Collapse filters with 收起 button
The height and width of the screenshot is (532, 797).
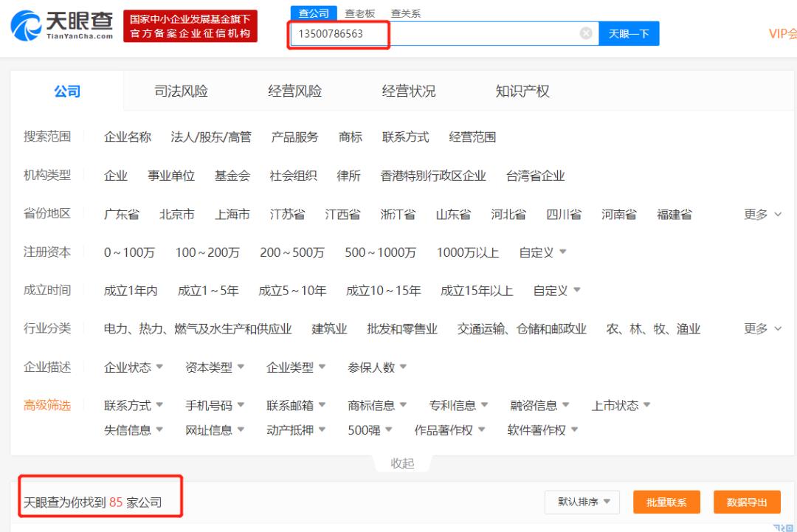click(x=402, y=463)
